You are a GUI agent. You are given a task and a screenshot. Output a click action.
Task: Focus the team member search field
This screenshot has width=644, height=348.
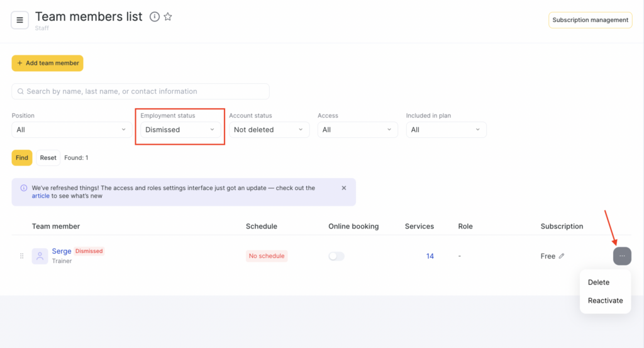point(140,91)
